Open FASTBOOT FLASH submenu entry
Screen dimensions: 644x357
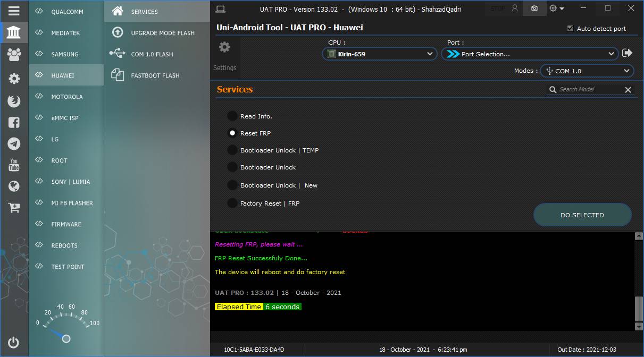point(157,75)
